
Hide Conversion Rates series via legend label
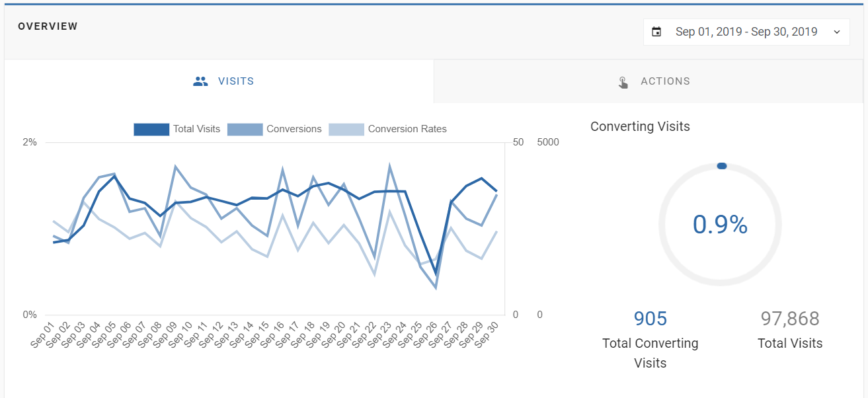click(407, 129)
